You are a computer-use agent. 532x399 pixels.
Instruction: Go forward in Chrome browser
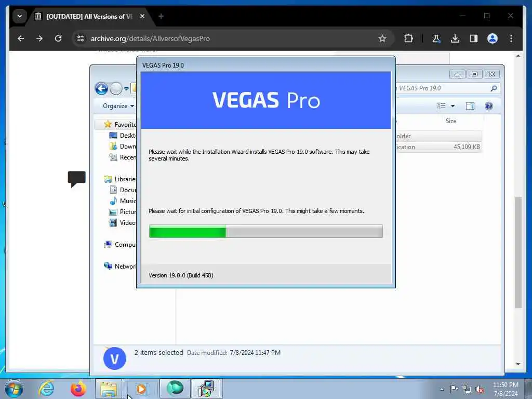tap(39, 38)
